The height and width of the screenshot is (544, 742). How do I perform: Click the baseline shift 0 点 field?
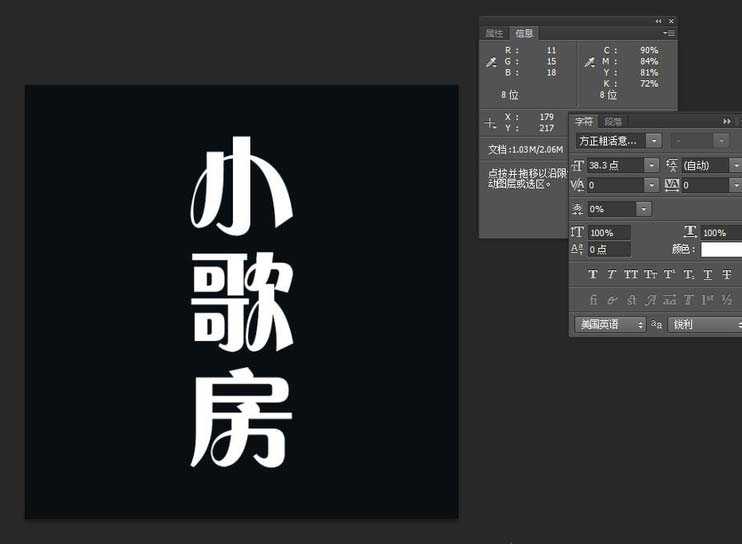pos(609,249)
